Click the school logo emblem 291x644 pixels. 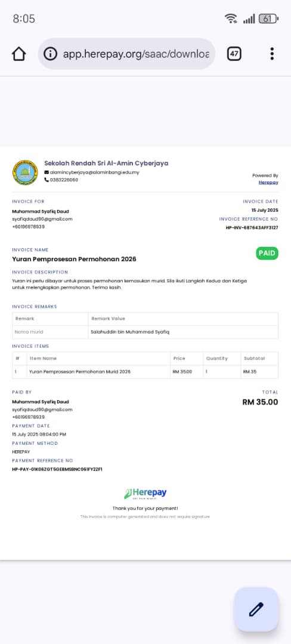point(25,172)
